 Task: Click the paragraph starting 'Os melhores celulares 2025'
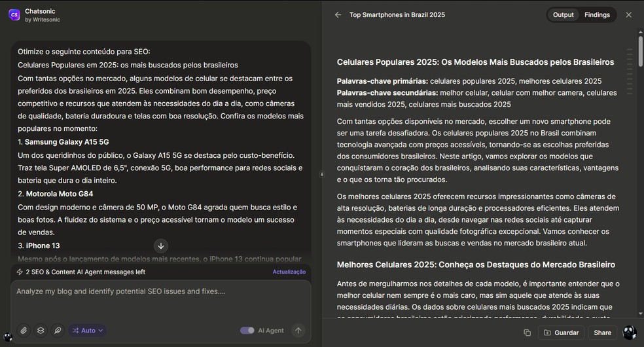(x=478, y=220)
